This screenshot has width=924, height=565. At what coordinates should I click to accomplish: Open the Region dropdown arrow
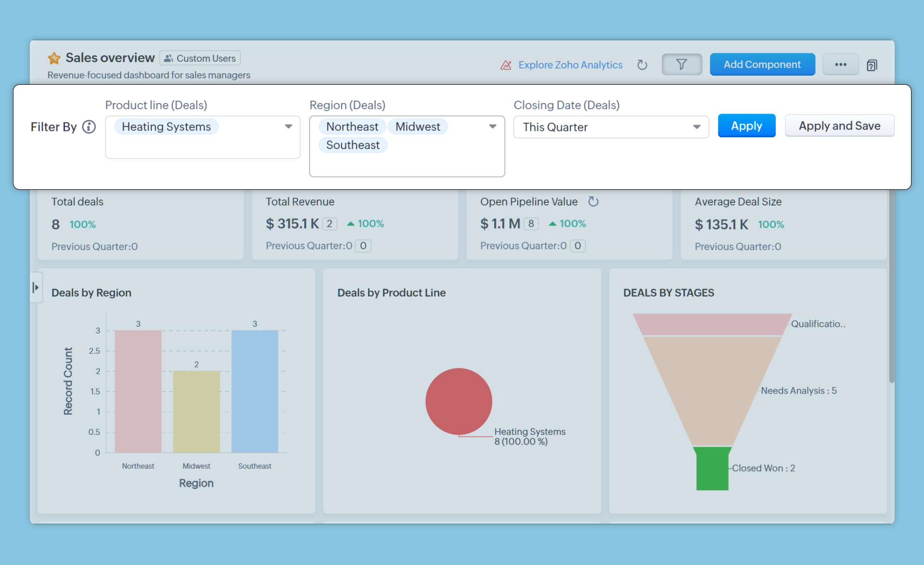click(x=492, y=127)
